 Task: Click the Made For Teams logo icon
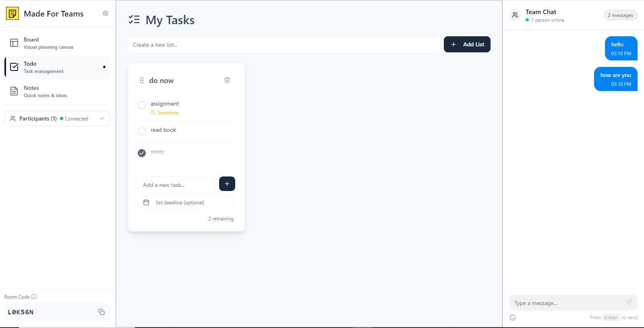(x=12, y=13)
